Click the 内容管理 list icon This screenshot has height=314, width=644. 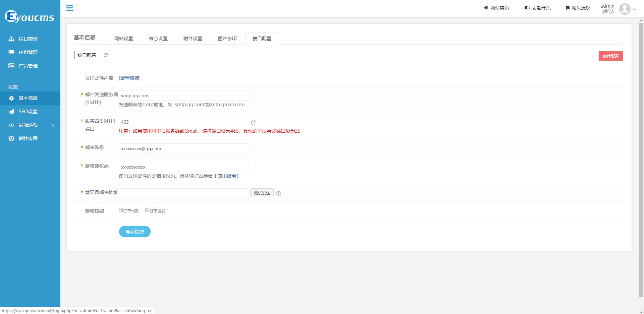11,52
